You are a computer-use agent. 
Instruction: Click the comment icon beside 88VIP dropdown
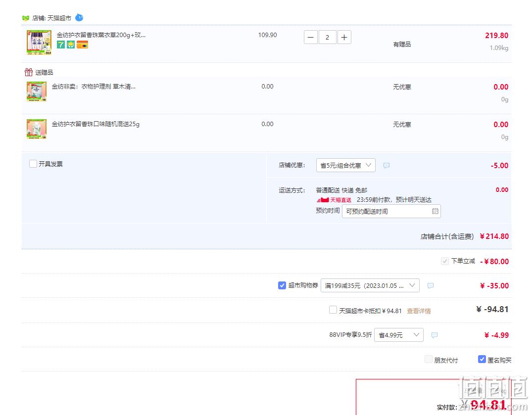pyautogui.click(x=435, y=335)
